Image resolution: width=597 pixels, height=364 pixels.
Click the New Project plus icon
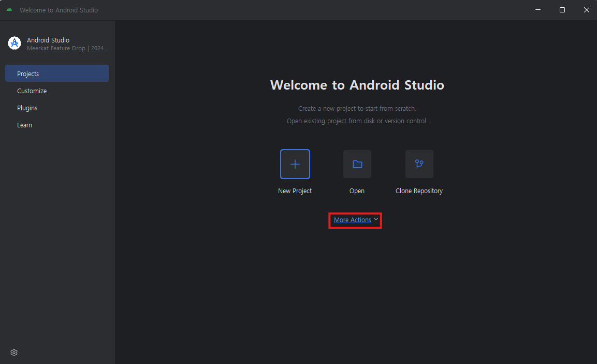coord(295,164)
